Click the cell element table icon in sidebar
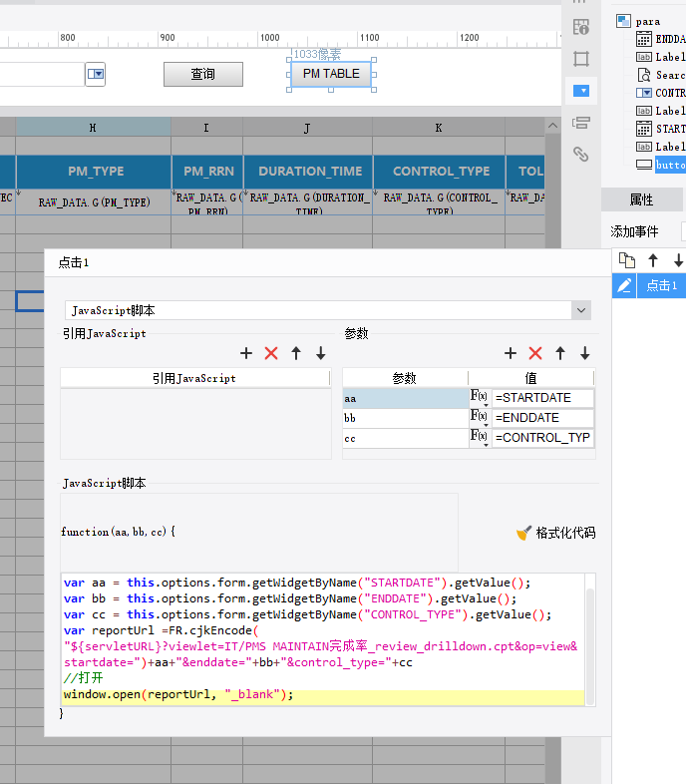The width and height of the screenshot is (686, 784). pos(581,27)
